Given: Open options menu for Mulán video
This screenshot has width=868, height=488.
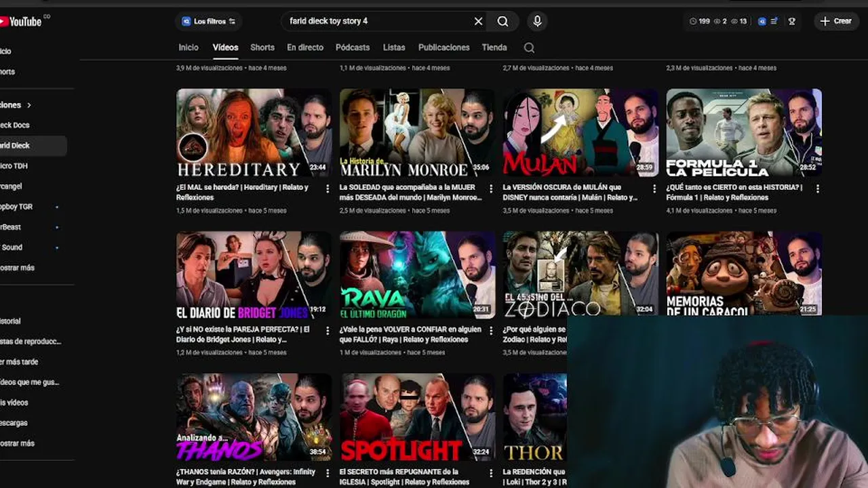Looking at the screenshot, I should coord(654,188).
